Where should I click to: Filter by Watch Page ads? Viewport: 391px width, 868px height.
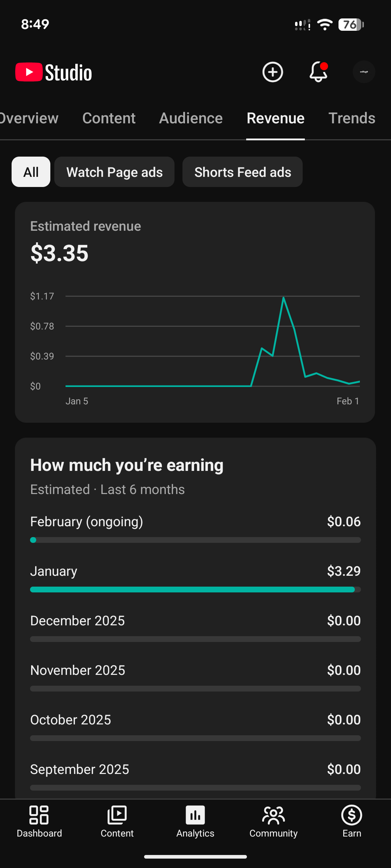(114, 172)
